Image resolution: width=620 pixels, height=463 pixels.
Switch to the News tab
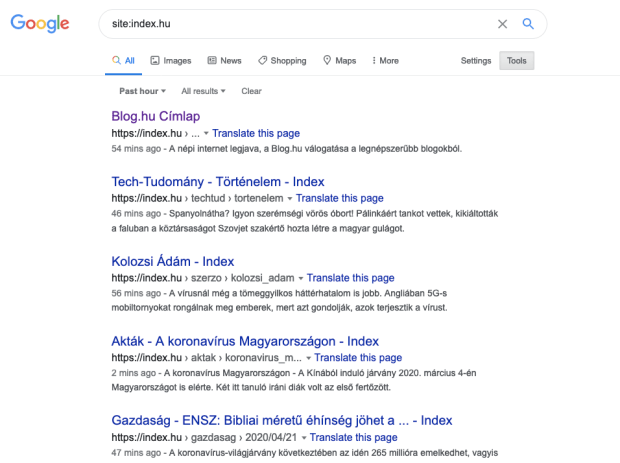[x=224, y=61]
